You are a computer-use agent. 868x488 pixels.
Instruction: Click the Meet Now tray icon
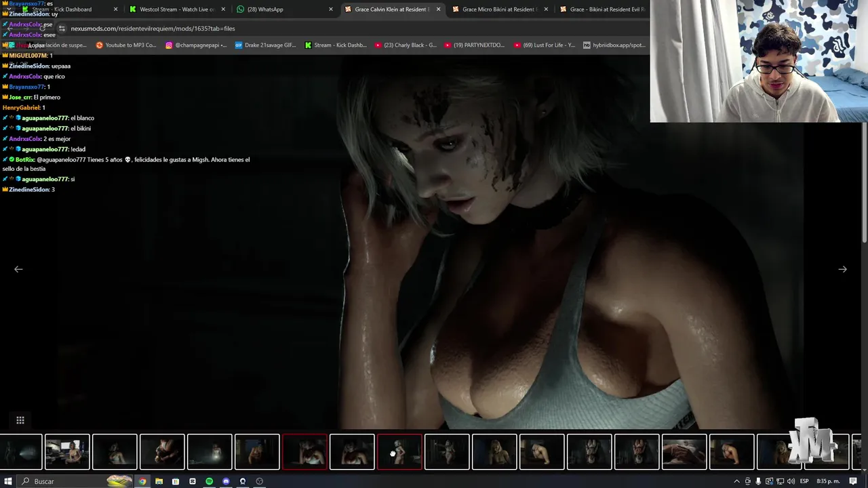pos(747,481)
